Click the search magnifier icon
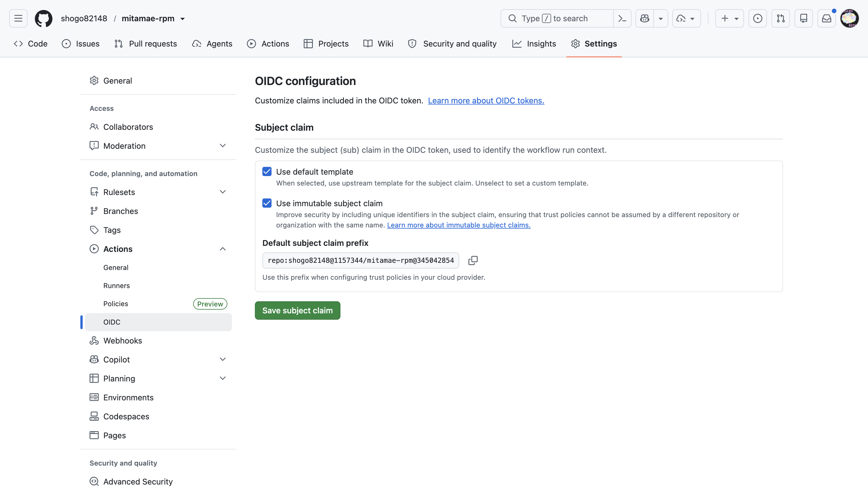Viewport: 868px width, 494px height. pyautogui.click(x=513, y=18)
